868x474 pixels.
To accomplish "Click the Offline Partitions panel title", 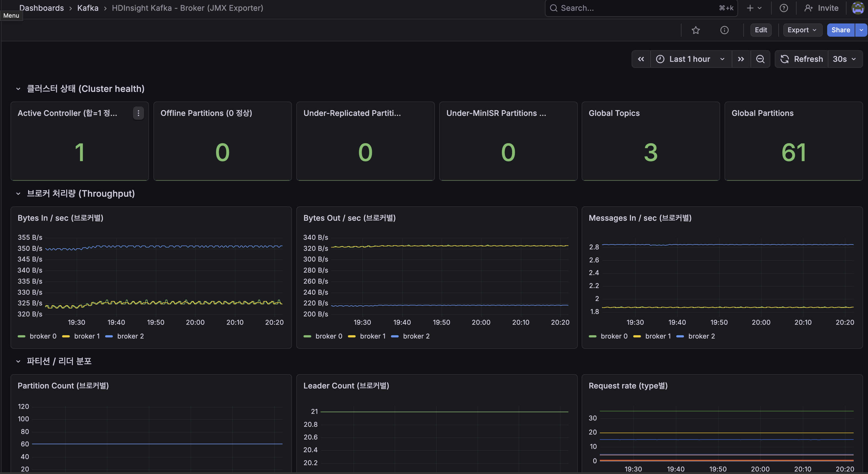I will 206,113.
